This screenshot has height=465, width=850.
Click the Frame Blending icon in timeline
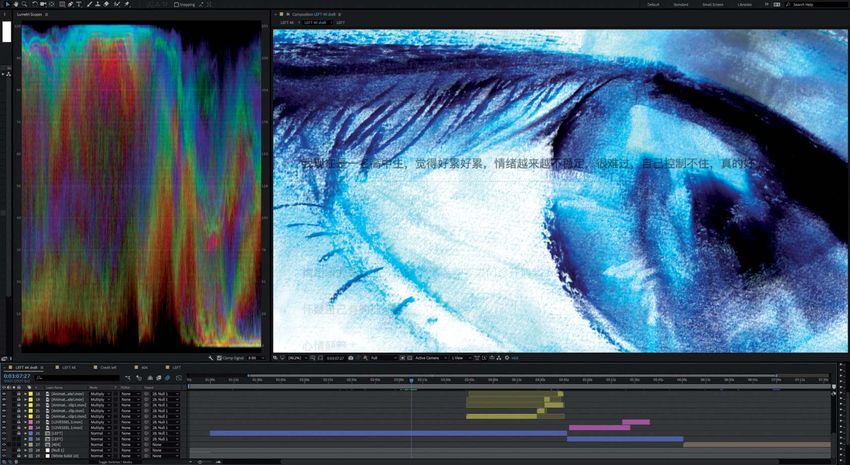(159, 378)
